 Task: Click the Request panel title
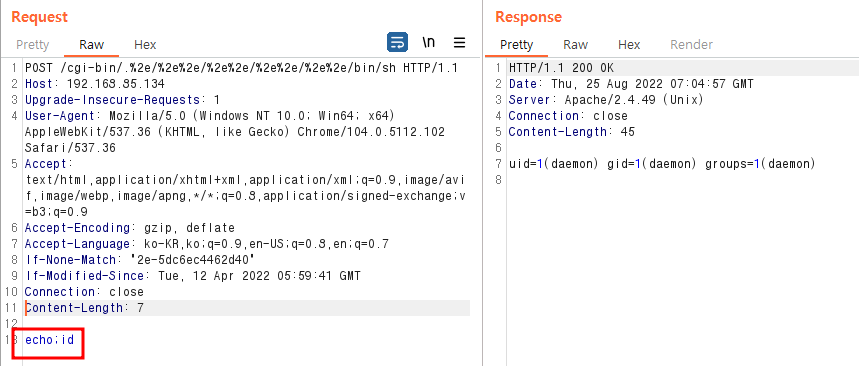pos(39,17)
